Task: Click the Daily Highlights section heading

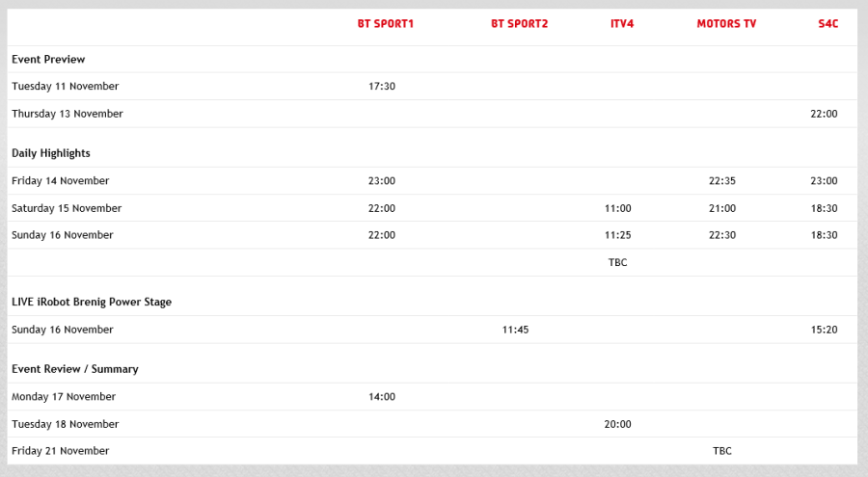Action: click(x=51, y=153)
